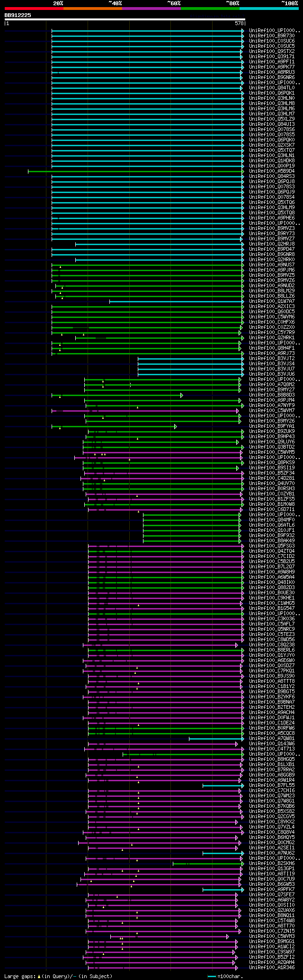Select the UniRef100_Q8PKS9 label
Image resolution: width=303 pixels, height=980 pixels.
click(x=272, y=462)
